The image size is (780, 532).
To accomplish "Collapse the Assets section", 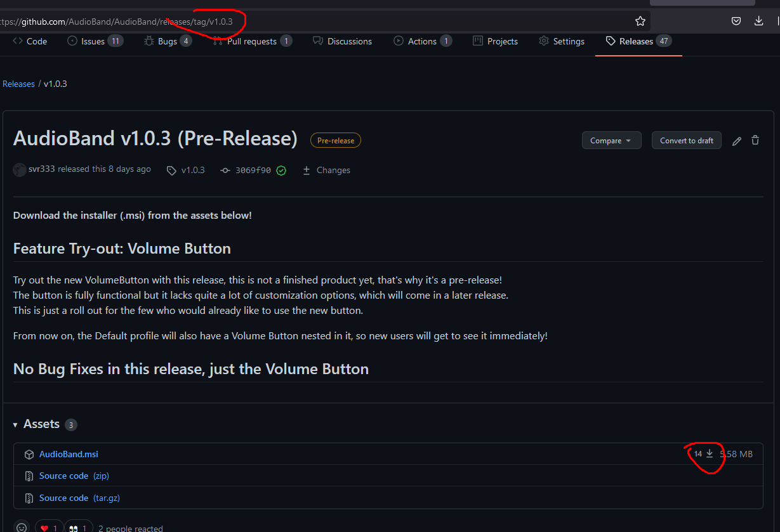I will [x=15, y=424].
